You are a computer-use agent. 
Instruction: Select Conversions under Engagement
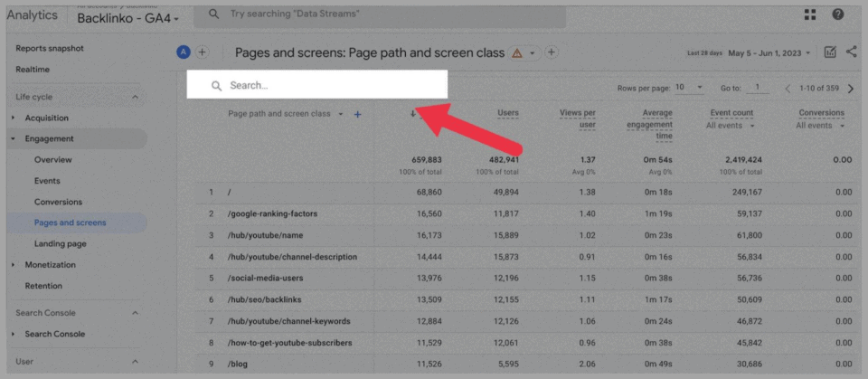coord(58,202)
